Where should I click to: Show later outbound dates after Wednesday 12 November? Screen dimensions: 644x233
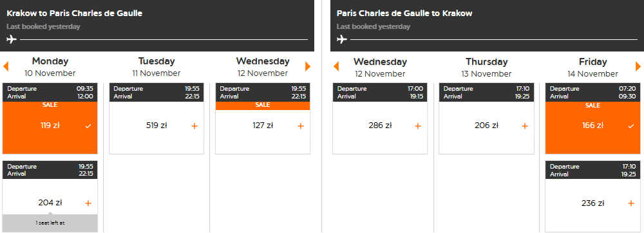[x=308, y=66]
